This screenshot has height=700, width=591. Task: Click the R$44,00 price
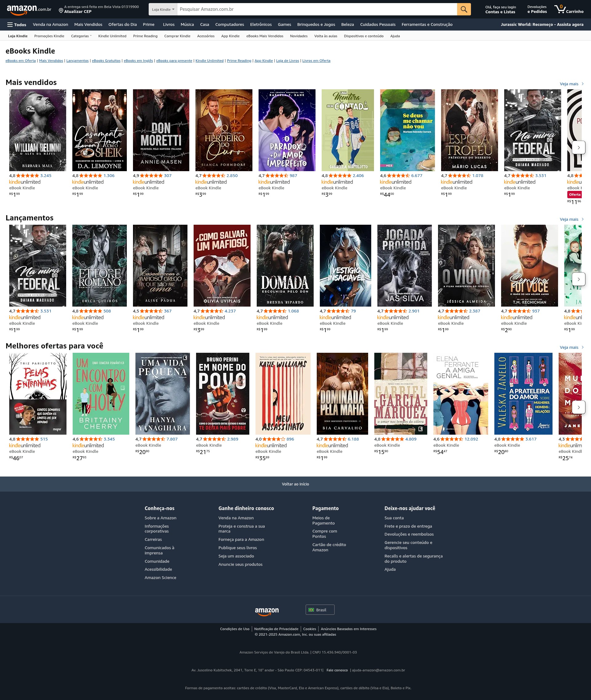pyautogui.click(x=387, y=194)
